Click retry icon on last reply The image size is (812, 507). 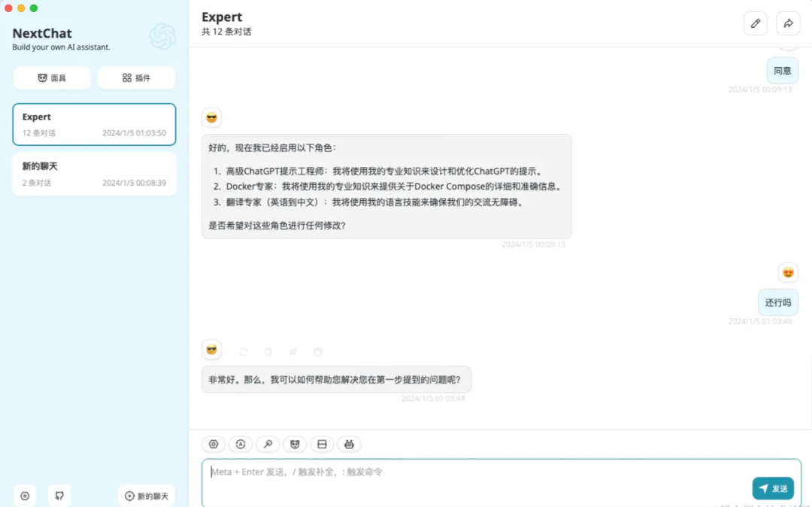(x=244, y=351)
